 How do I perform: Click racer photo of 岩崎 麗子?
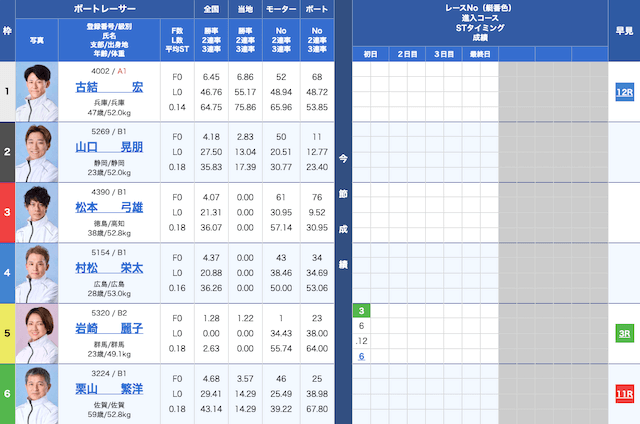coord(38,334)
